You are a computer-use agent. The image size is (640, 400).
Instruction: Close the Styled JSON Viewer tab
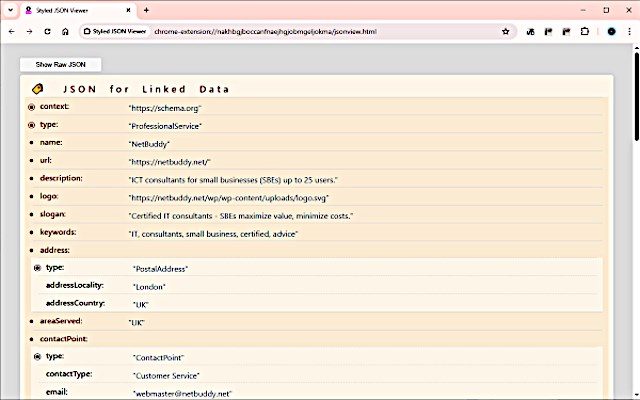click(x=128, y=10)
